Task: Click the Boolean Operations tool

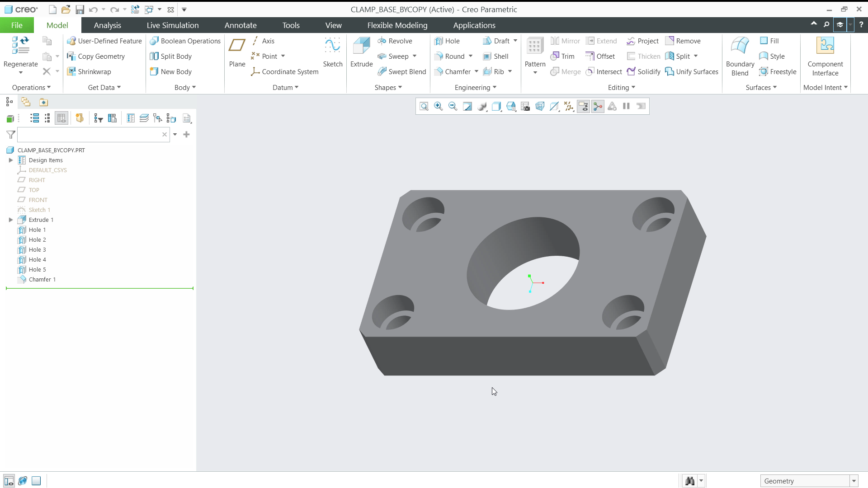Action: tap(185, 41)
